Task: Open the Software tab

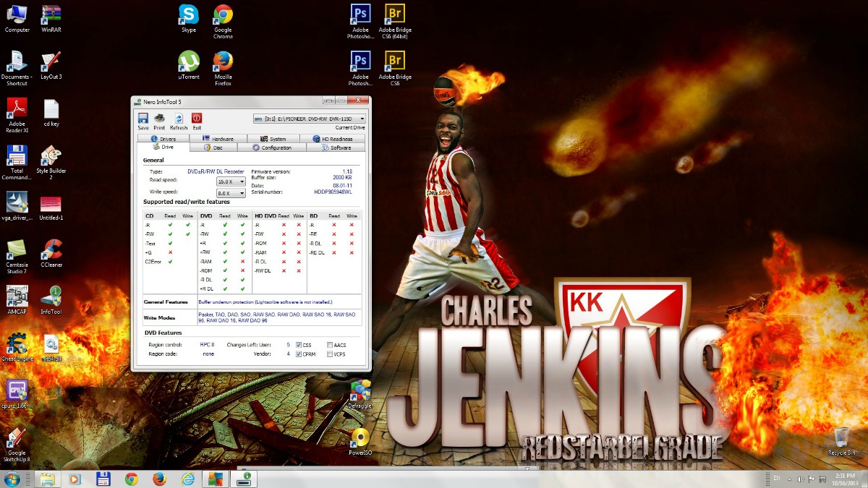Action: click(336, 147)
